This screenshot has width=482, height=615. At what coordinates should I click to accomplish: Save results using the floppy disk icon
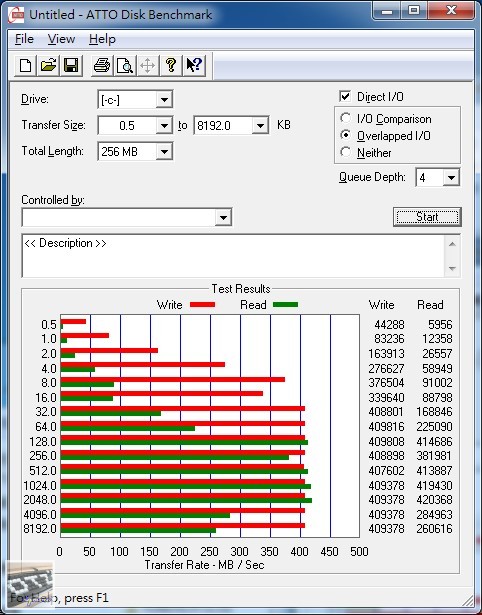pyautogui.click(x=71, y=66)
